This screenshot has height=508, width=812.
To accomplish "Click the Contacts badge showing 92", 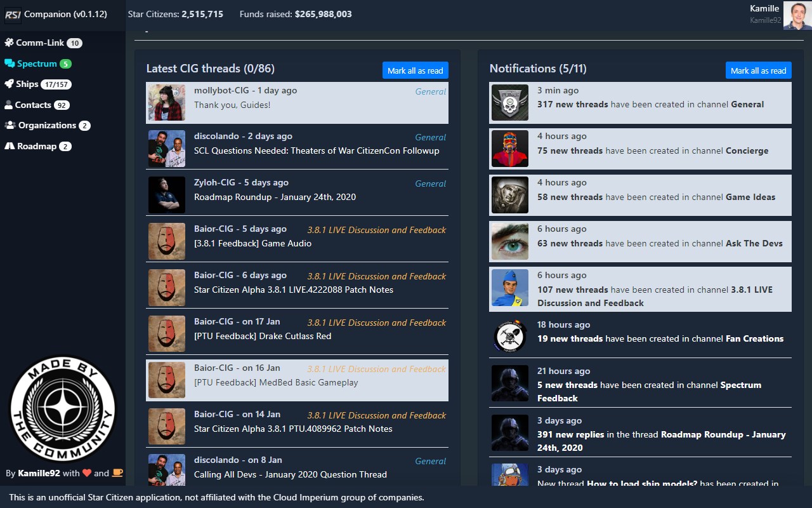I will click(x=62, y=105).
